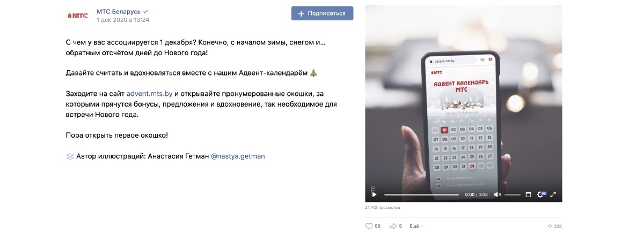Open the @nastya.getman profile link
Screen dimensions: 644x233
[x=238, y=156]
